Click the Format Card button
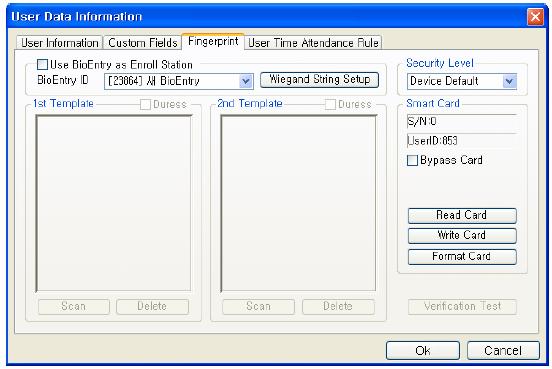 462,257
